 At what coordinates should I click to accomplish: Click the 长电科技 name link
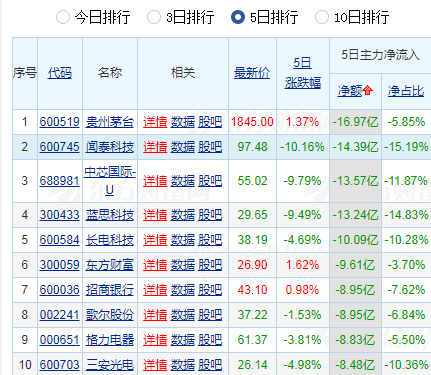(110, 240)
